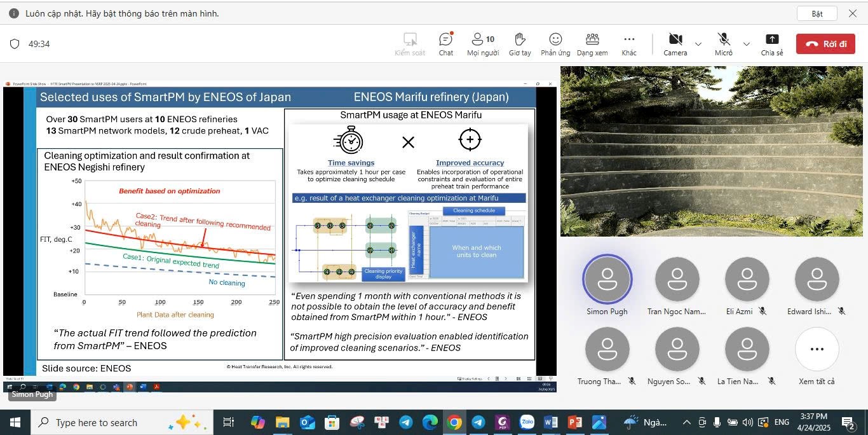868x435 pixels.
Task: Select Tran Ngoc Nam participant avatar
Action: pyautogui.click(x=677, y=280)
